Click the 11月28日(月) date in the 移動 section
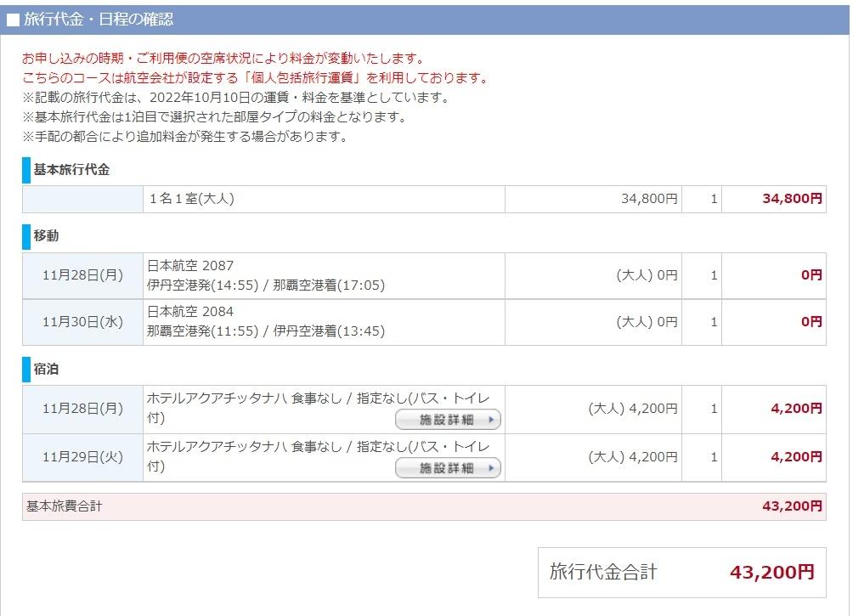Image resolution: width=853 pixels, height=616 pixels. (x=82, y=275)
